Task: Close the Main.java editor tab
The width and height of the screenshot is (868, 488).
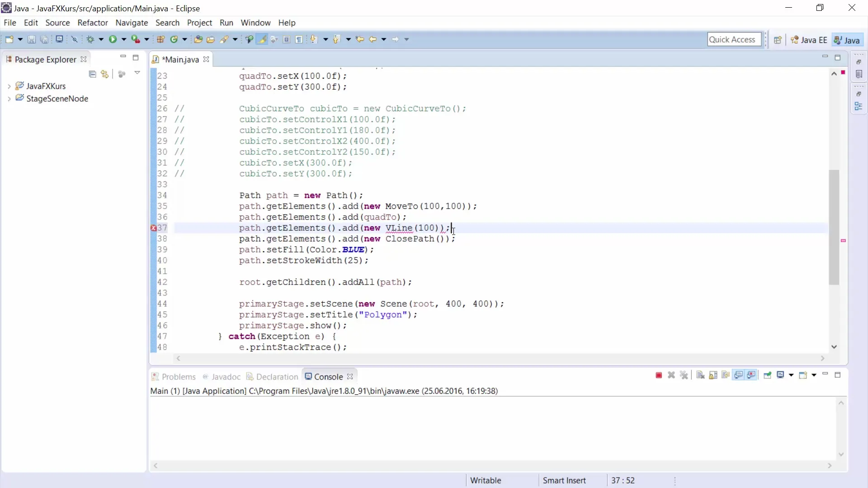Action: pyautogui.click(x=206, y=59)
